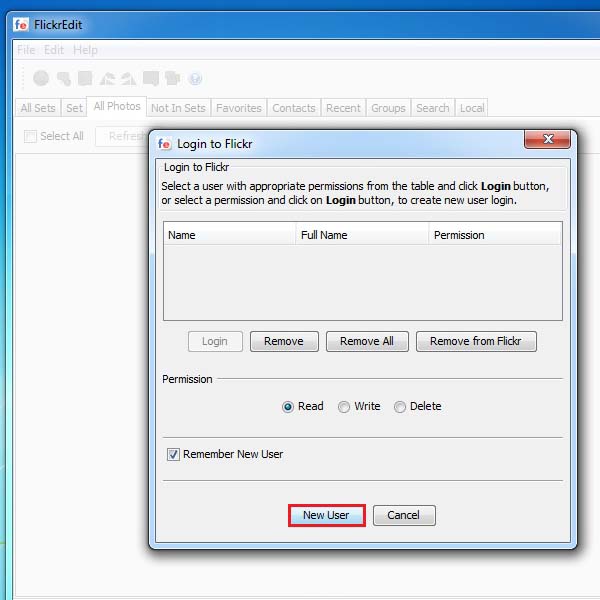The image size is (600, 600).
Task: Click the first rotate-arrow toolbar icon
Action: pyautogui.click(x=107, y=78)
